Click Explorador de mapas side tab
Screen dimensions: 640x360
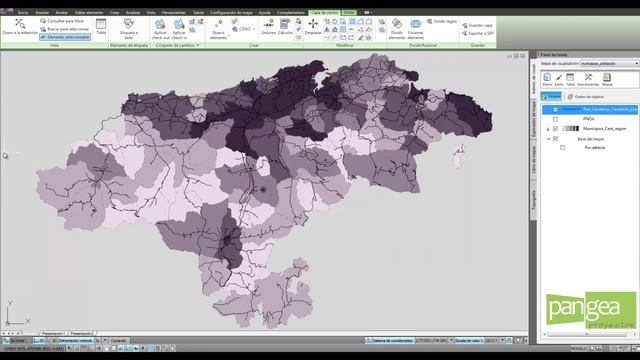click(x=533, y=118)
